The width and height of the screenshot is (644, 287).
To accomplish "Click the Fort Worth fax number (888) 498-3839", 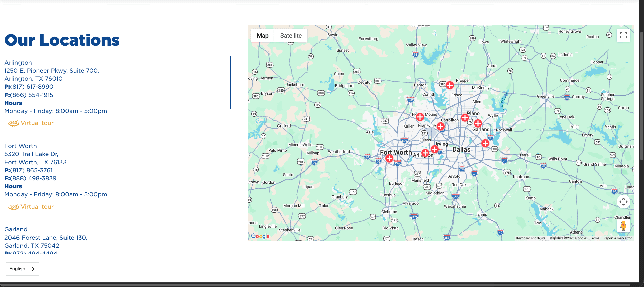I will click(33, 178).
